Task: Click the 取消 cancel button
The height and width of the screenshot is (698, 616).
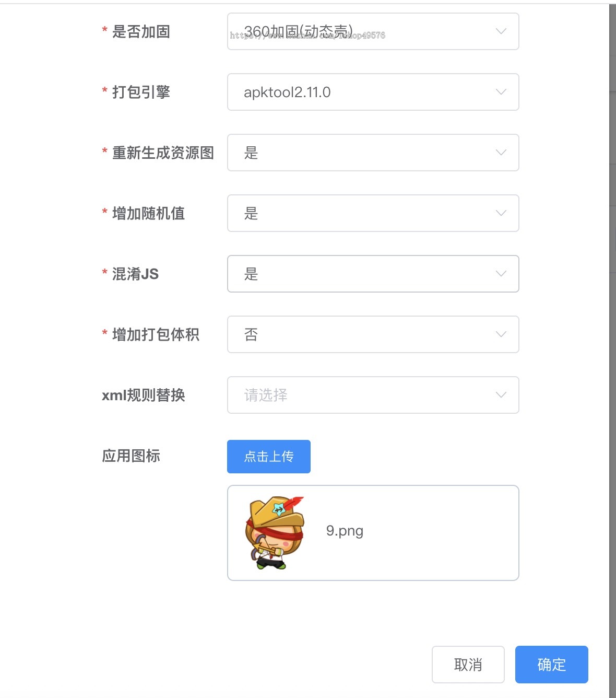Action: 468,665
